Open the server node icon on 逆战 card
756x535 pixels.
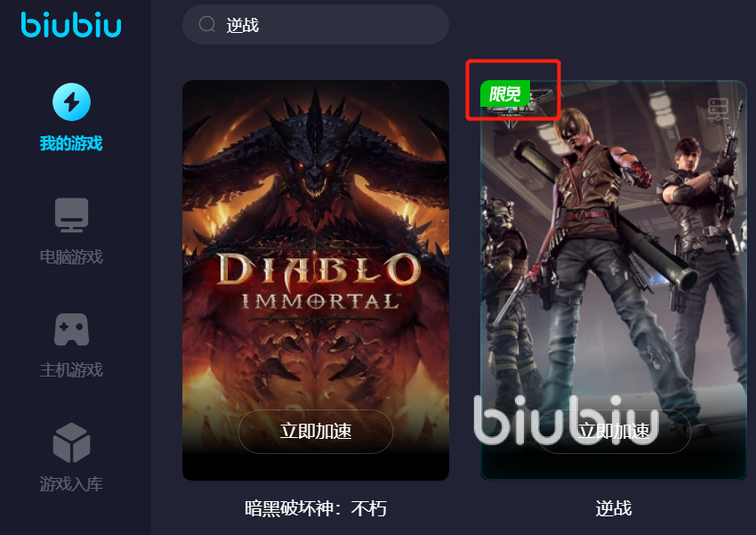(x=718, y=109)
